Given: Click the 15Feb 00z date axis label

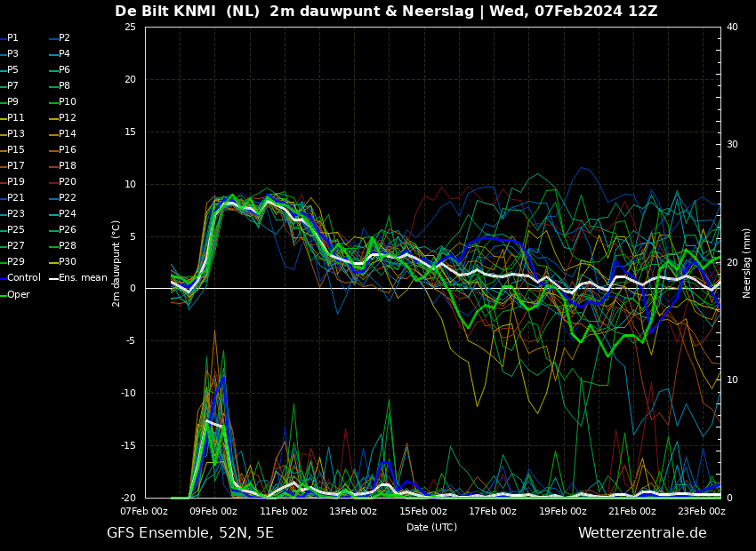Looking at the screenshot, I should tap(423, 511).
